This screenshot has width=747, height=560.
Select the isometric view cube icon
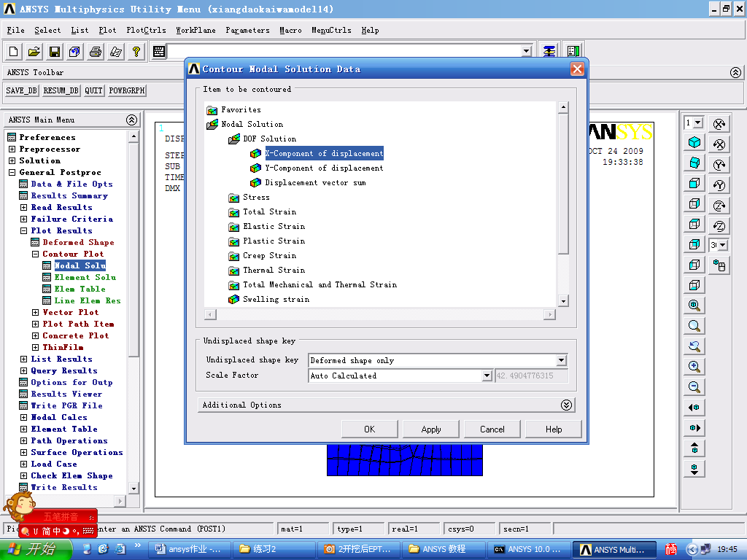point(694,143)
